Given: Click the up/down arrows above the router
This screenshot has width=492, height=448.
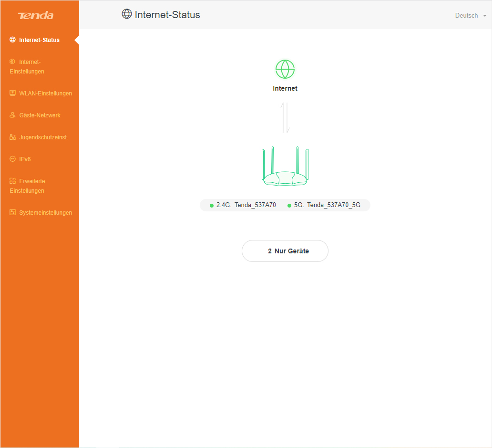Looking at the screenshot, I should point(285,117).
